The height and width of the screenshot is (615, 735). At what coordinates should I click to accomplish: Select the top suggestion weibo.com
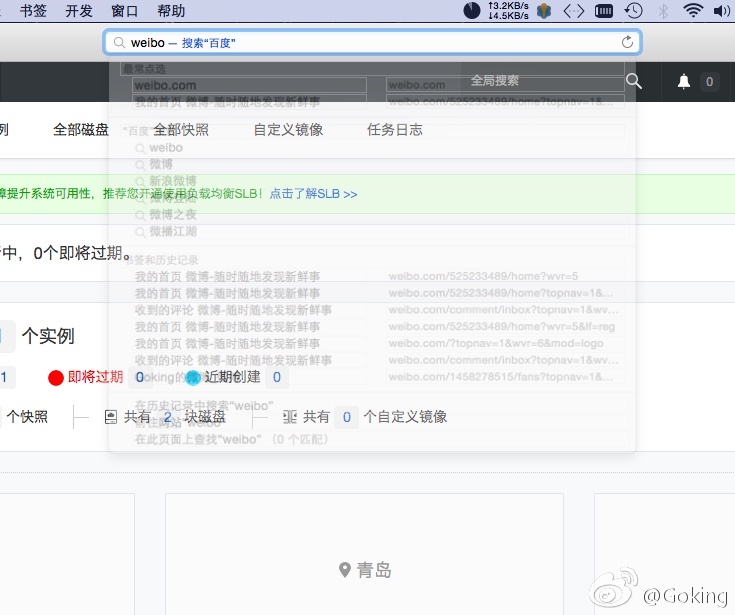pyautogui.click(x=379, y=85)
